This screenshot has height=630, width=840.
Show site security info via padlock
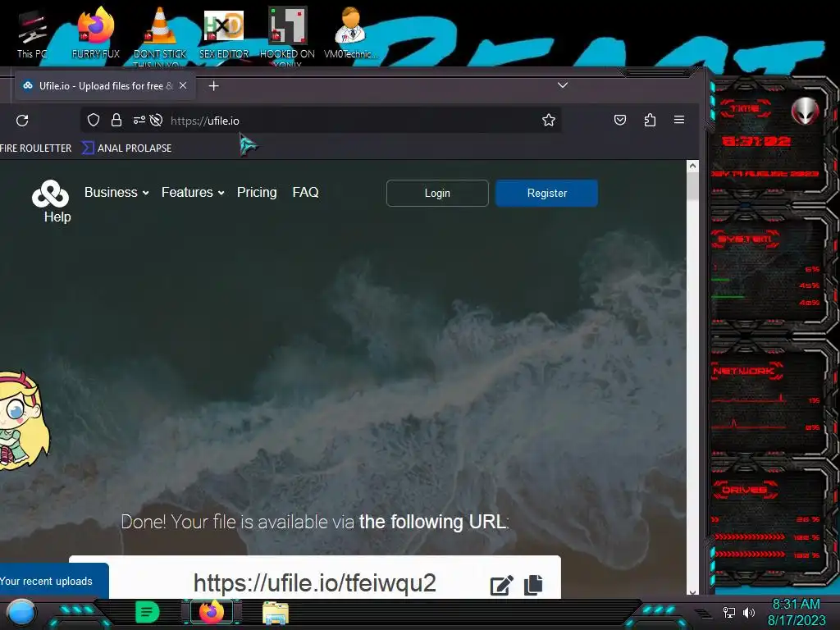pos(116,120)
